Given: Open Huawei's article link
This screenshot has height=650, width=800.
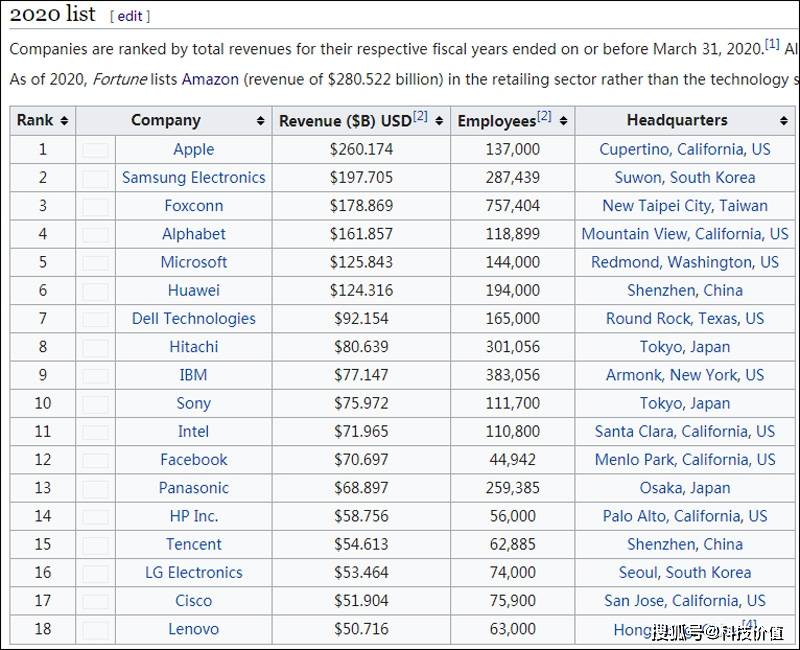Looking at the screenshot, I should [x=193, y=290].
